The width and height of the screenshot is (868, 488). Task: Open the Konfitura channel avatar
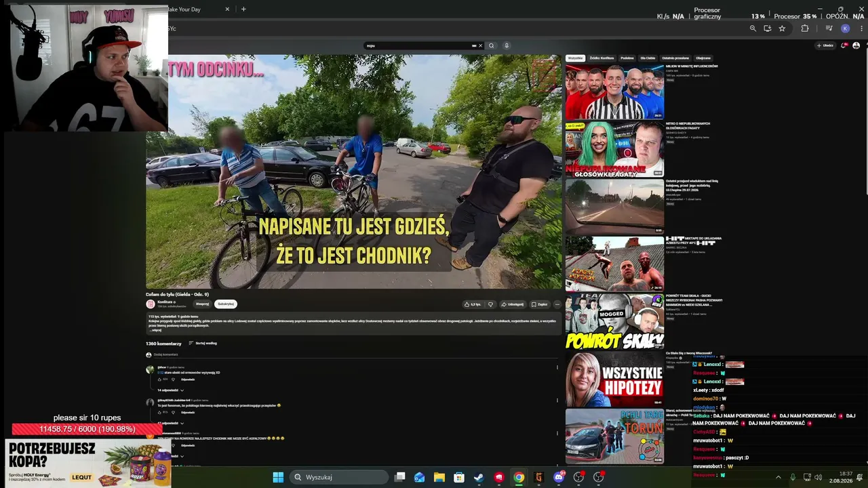pyautogui.click(x=151, y=304)
